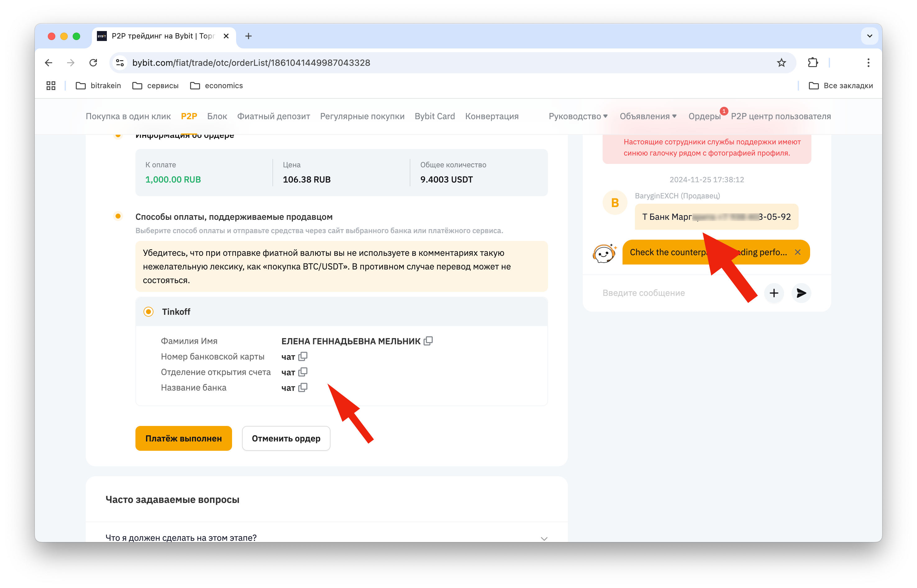The width and height of the screenshot is (917, 588).
Task: Open the apps grid in bookmarks bar
Action: point(51,85)
